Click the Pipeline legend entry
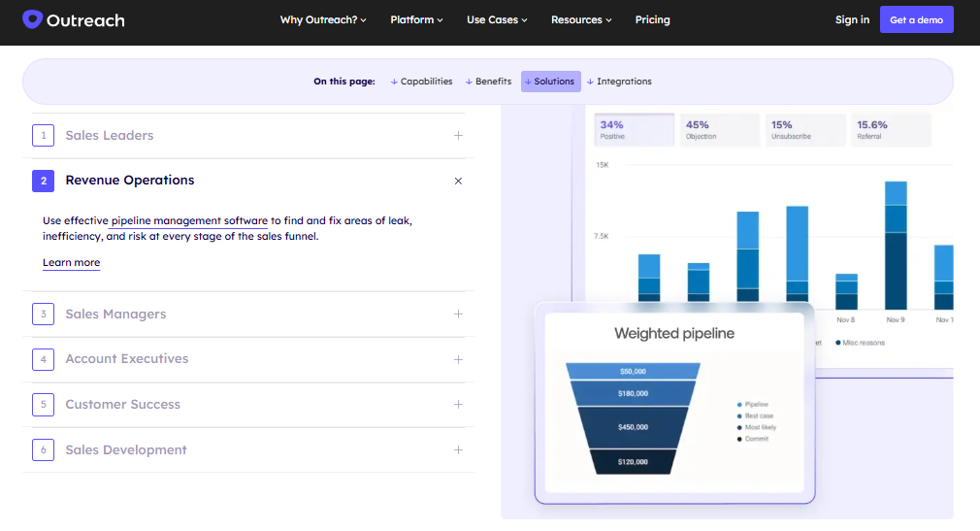The image size is (980, 531). (753, 405)
